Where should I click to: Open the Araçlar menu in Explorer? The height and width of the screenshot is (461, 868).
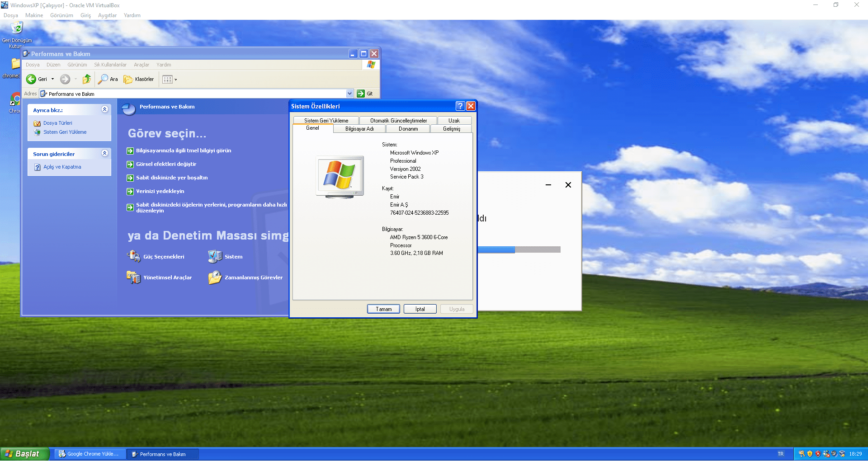(x=142, y=65)
